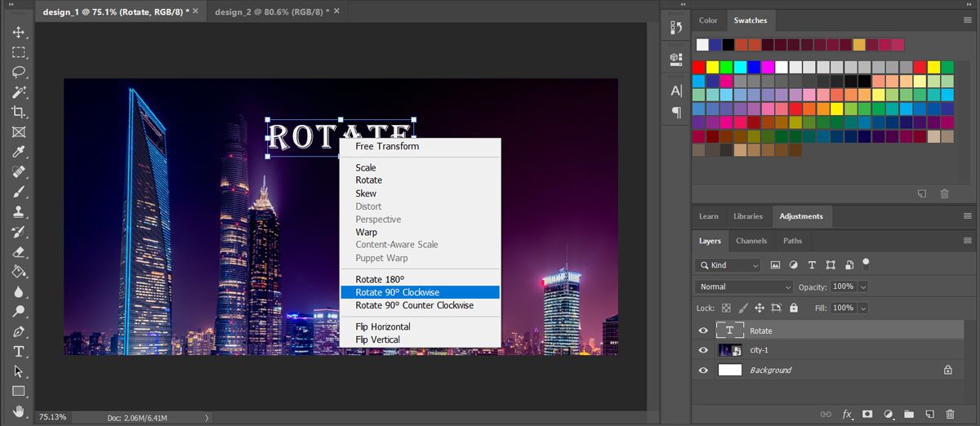The image size is (980, 426).
Task: Hide the Background layer
Action: coord(703,370)
